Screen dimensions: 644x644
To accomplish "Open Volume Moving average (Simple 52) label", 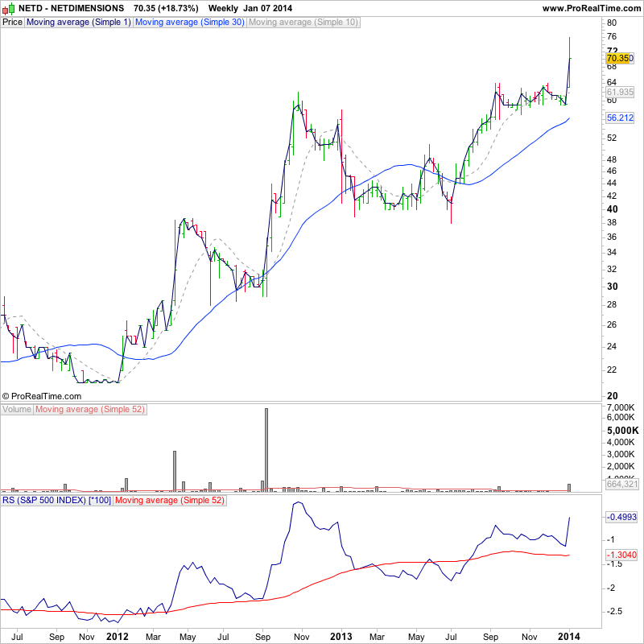I will point(90,410).
